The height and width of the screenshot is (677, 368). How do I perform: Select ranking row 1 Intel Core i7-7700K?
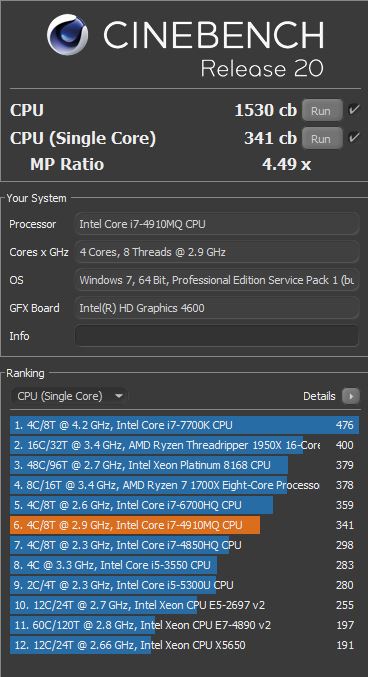point(184,425)
